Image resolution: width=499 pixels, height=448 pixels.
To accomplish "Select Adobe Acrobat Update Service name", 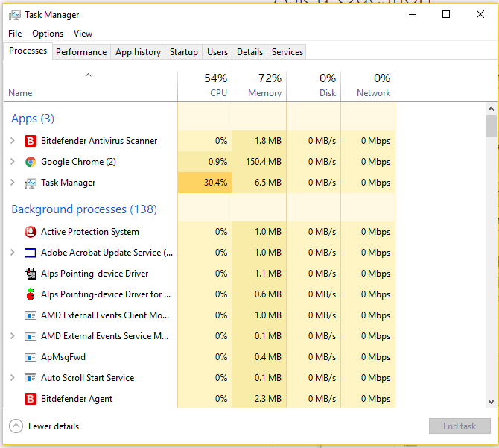I will pyautogui.click(x=107, y=253).
